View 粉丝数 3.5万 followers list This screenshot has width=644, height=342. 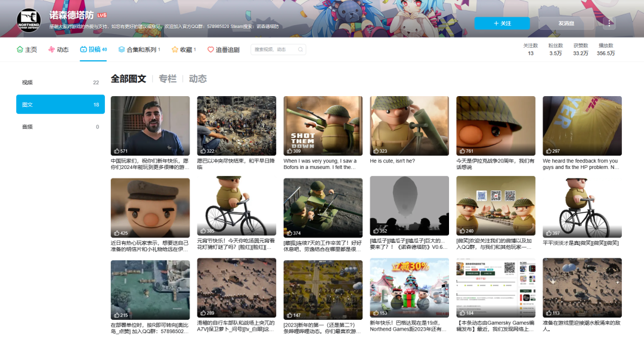[556, 50]
